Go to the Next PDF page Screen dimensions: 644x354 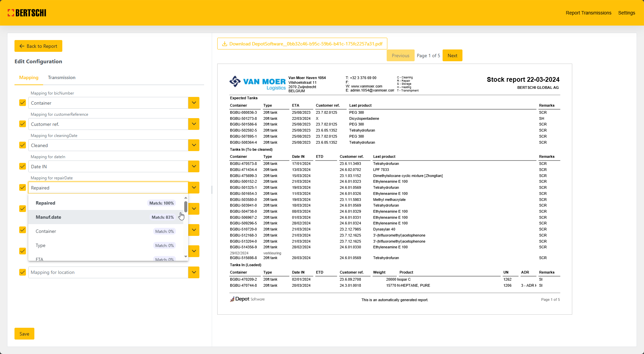click(452, 56)
